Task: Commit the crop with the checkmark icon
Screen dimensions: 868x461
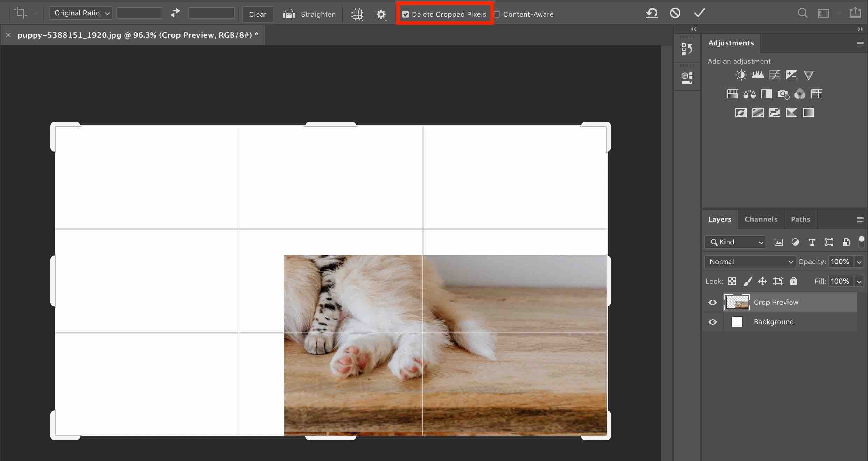Action: [x=699, y=13]
